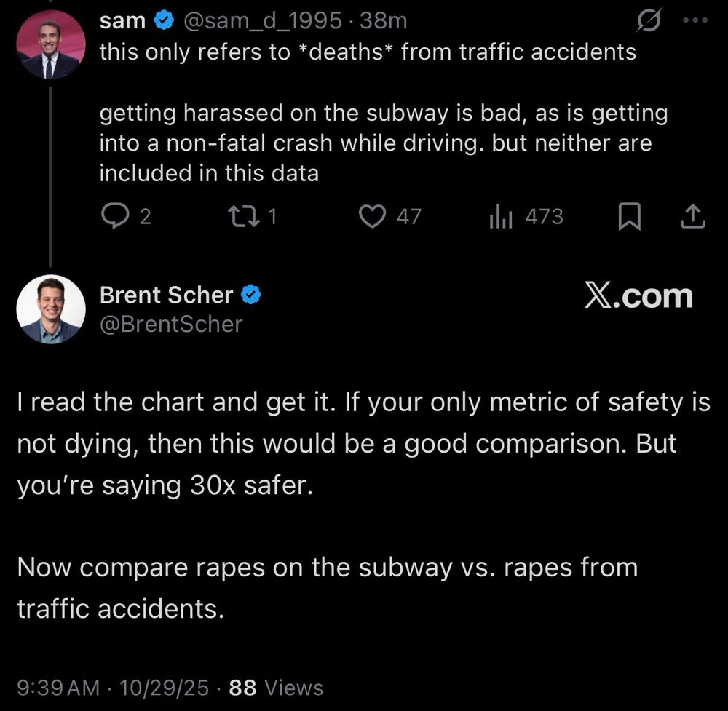Open the @BrentScher handle link
Screen dimensions: 728x711
[170, 324]
